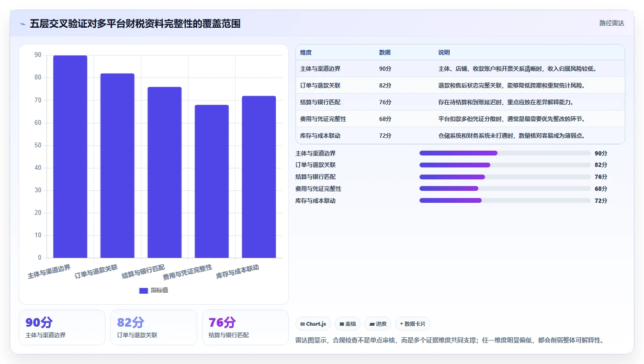Screen dimensions: 644x364
Task: Click the title icon beside 五层交叉验证 heading
Action: pos(23,24)
